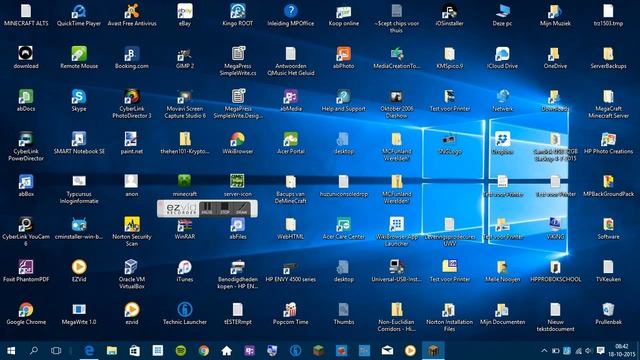Open the Remote Mouse shortcut
Screen dimensions: 640x360
tap(79, 58)
